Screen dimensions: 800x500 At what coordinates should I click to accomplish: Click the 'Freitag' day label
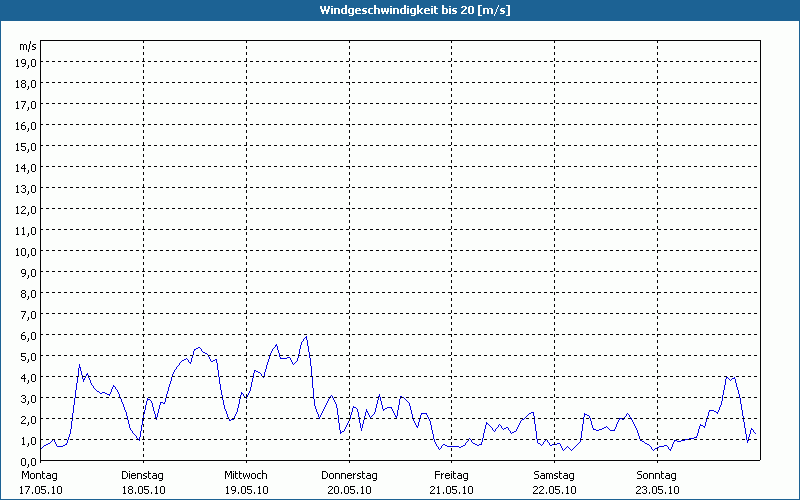pos(452,476)
